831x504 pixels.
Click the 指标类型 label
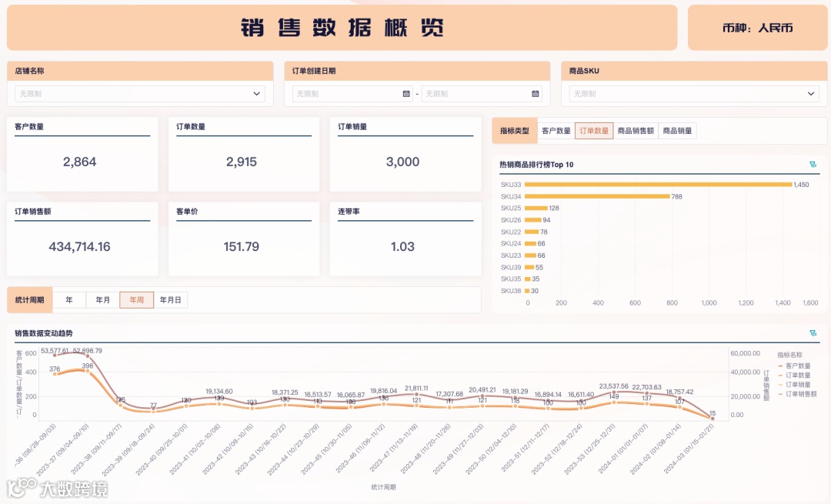coord(514,131)
